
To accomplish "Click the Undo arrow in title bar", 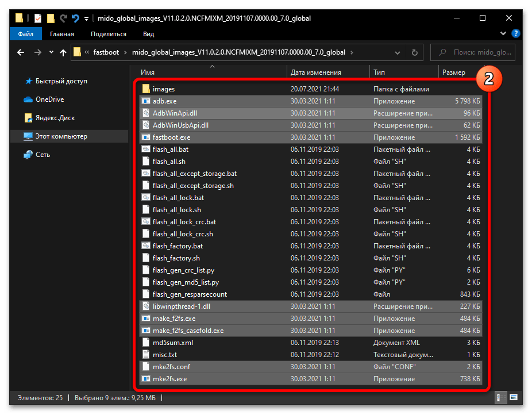I will coord(75,18).
